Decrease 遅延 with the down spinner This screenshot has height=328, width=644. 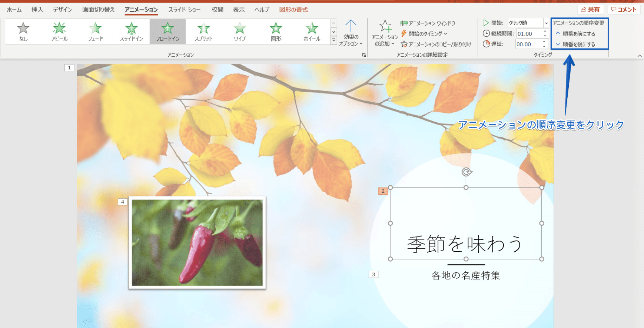(544, 46)
